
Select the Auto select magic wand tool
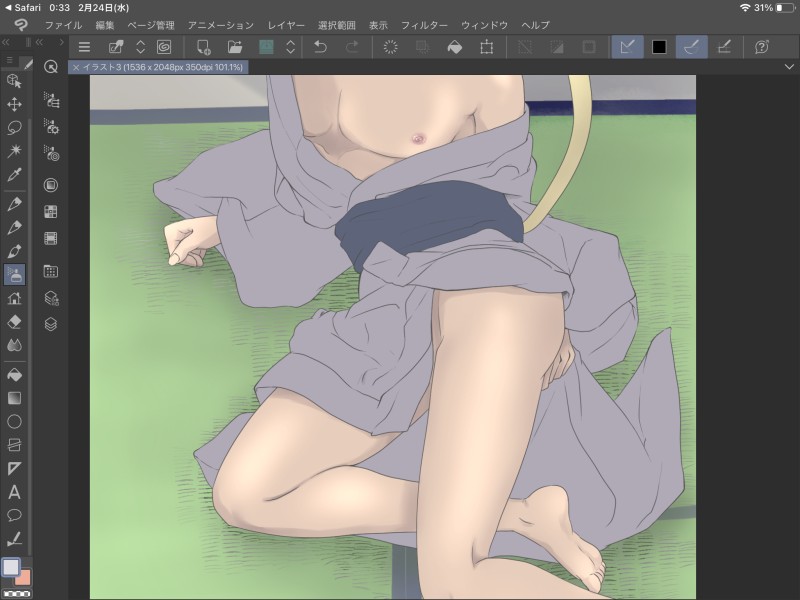pyautogui.click(x=14, y=151)
